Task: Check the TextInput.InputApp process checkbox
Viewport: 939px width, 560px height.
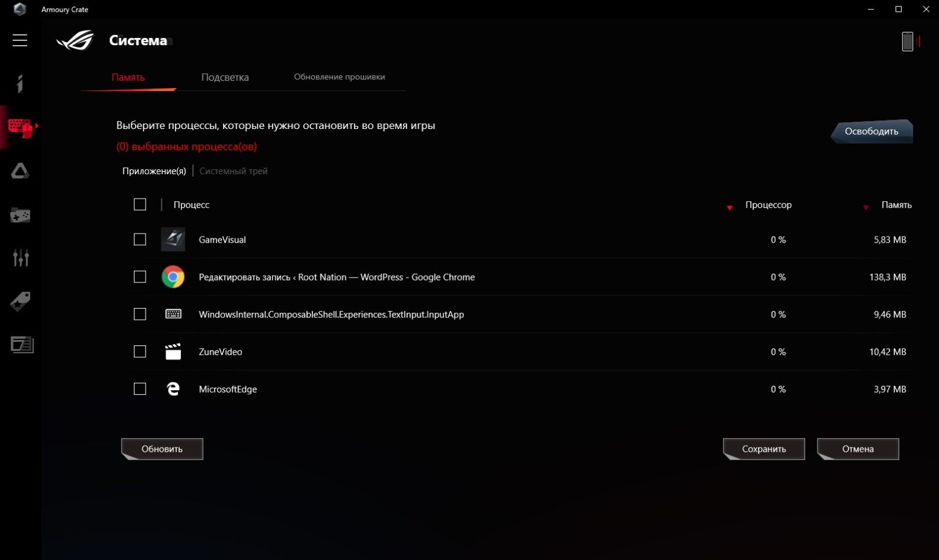Action: click(140, 314)
